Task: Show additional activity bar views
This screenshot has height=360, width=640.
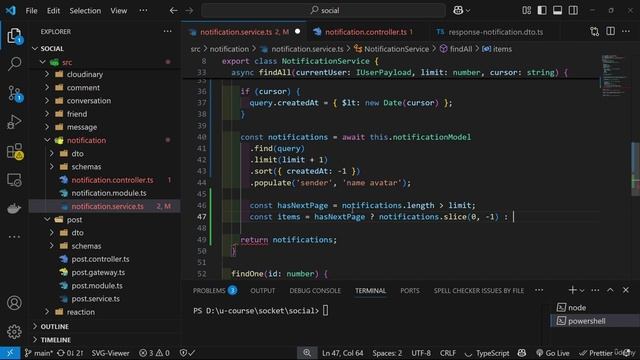Action: tap(14, 236)
